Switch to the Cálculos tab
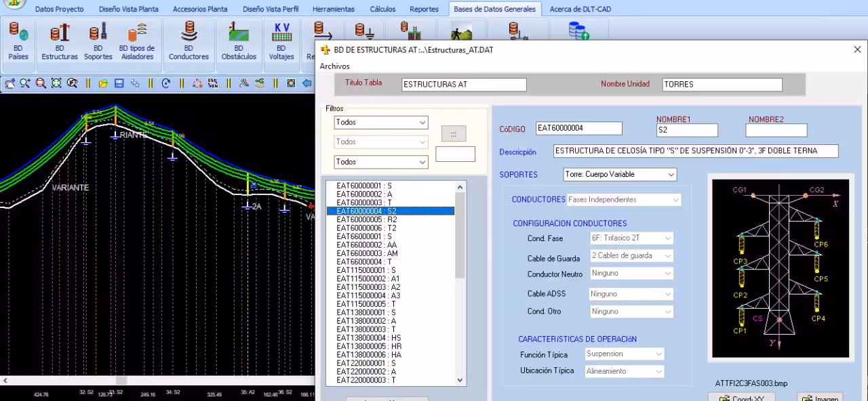The width and height of the screenshot is (868, 401). (382, 9)
